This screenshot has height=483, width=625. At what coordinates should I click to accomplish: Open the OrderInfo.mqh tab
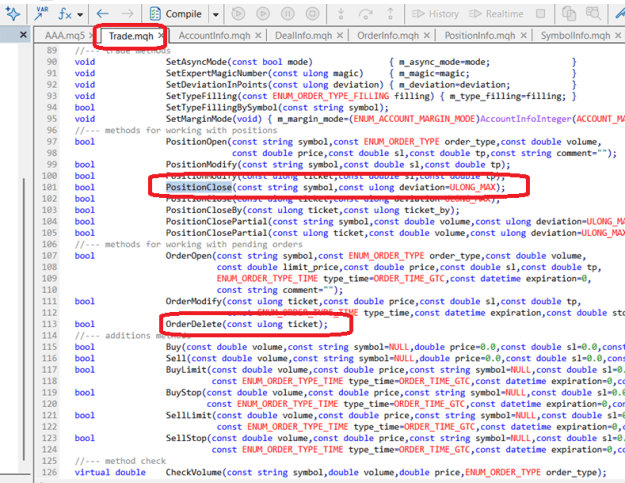[x=388, y=36]
